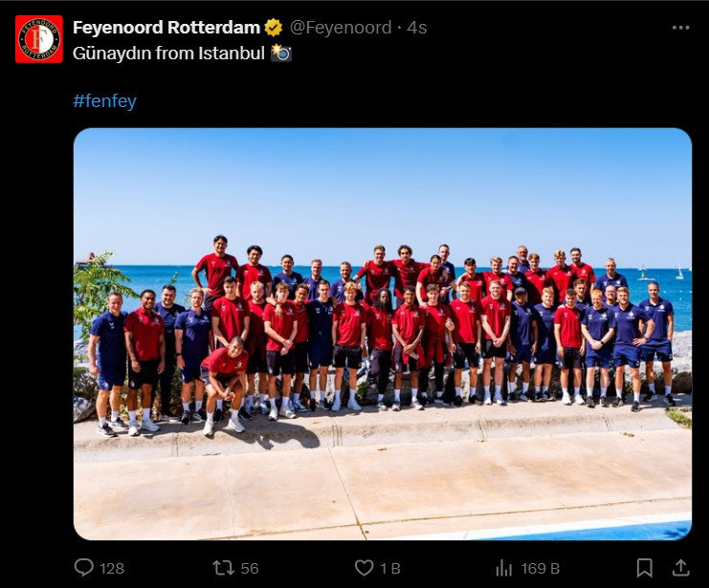Open the @Feyenoord handle link
The image size is (709, 588).
pyautogui.click(x=341, y=28)
